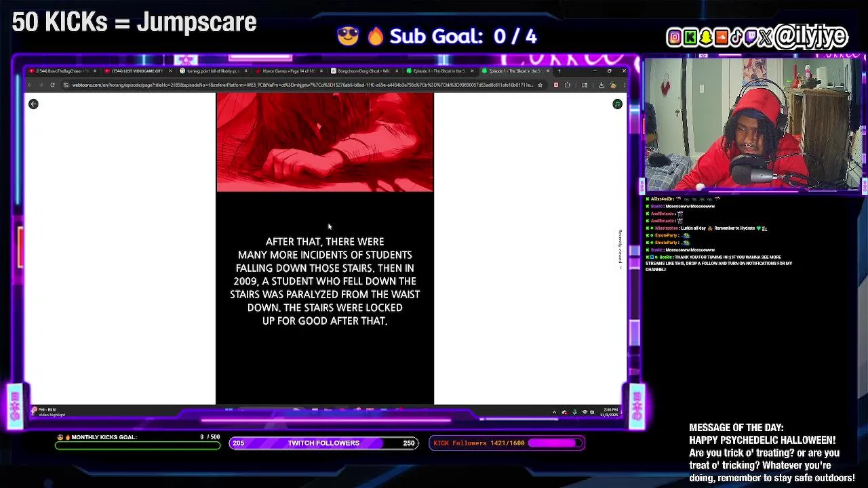
Task: Expand the Recently viewed side tab
Action: (x=619, y=249)
